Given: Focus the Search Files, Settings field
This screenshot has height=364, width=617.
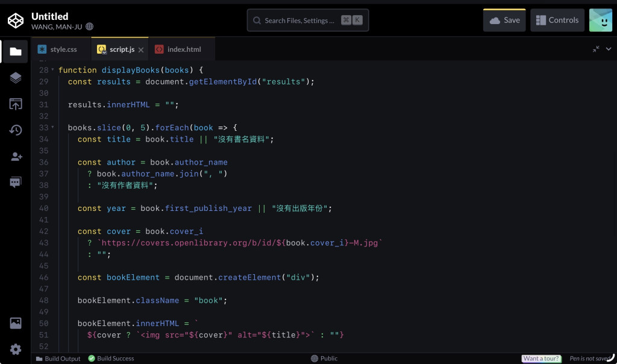Looking at the screenshot, I should coord(308,20).
